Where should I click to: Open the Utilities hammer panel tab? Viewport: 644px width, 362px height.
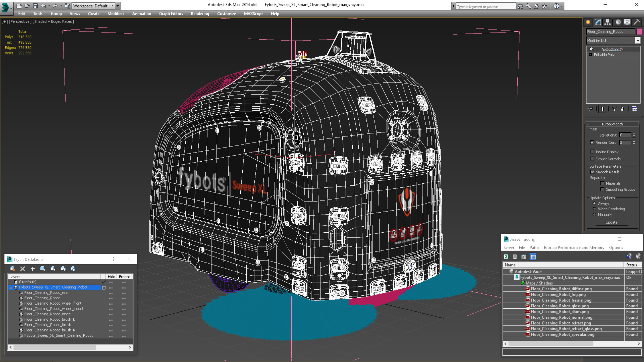click(x=637, y=22)
